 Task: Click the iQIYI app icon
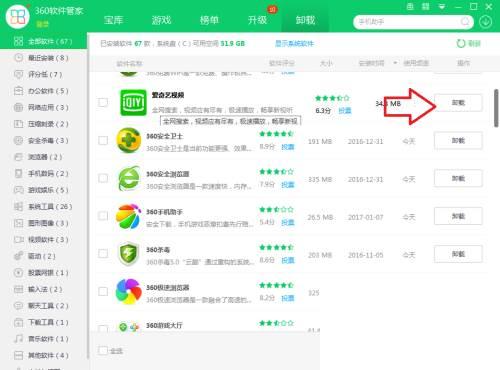click(133, 102)
